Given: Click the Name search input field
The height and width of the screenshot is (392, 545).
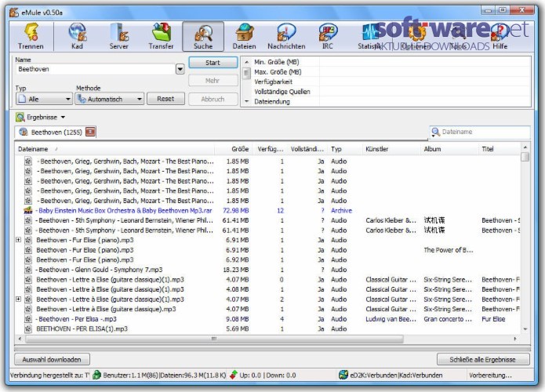Looking at the screenshot, I should pos(96,69).
